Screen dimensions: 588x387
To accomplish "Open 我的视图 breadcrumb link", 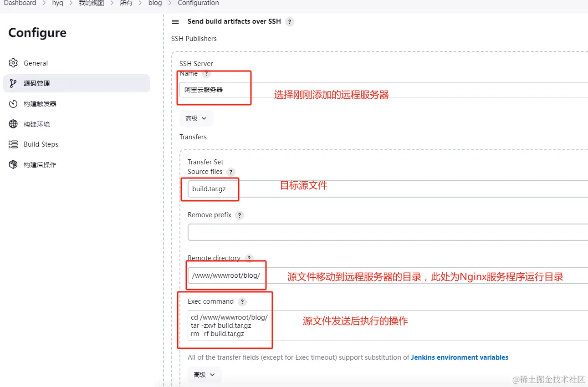I will point(91,3).
